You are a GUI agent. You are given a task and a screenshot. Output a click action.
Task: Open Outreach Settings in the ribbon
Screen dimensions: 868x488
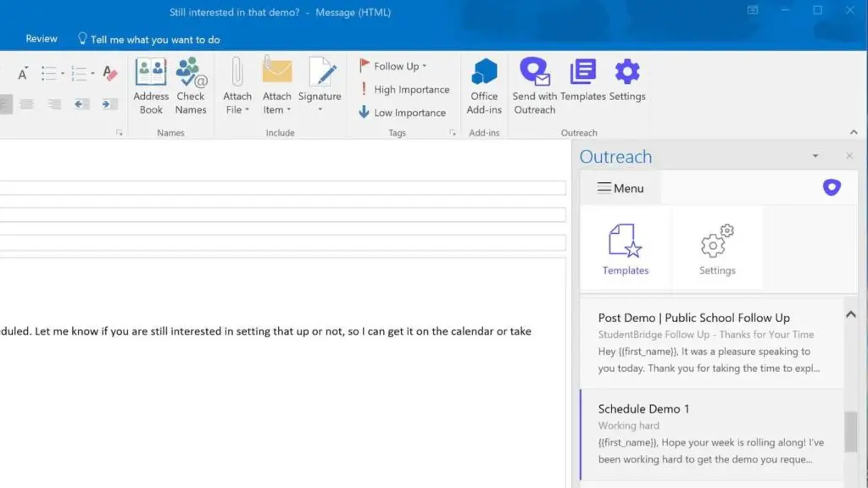click(627, 81)
